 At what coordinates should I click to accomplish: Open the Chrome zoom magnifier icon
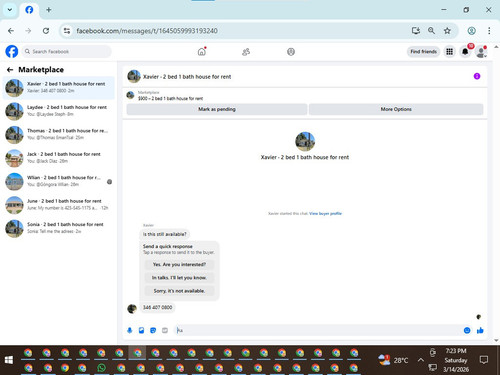(x=431, y=31)
